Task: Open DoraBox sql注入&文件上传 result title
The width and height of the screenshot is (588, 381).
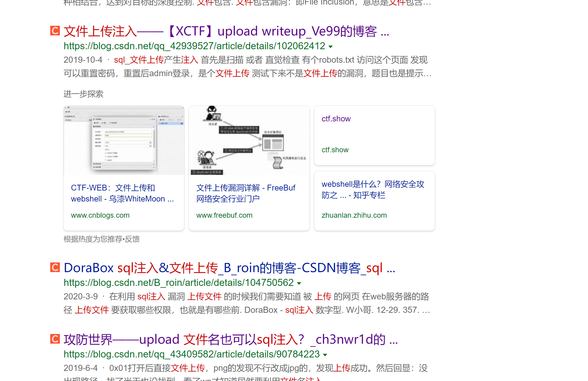Action: coord(229,268)
